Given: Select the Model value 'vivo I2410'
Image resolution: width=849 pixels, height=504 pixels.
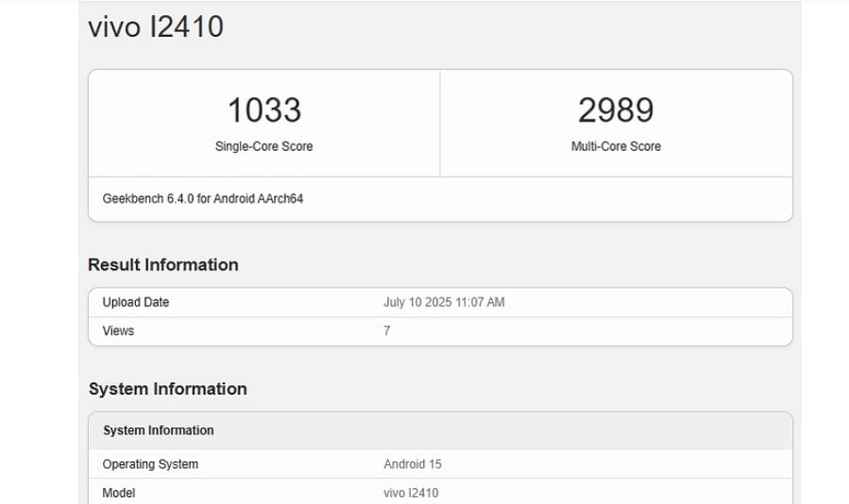Looking at the screenshot, I should coord(411,493).
